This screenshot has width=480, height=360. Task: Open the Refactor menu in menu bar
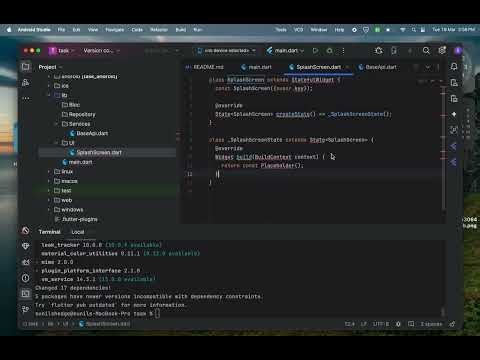pyautogui.click(x=159, y=30)
